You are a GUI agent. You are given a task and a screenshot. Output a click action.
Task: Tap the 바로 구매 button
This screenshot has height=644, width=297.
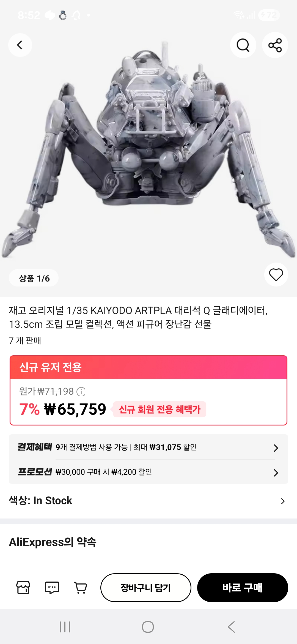pos(243,588)
